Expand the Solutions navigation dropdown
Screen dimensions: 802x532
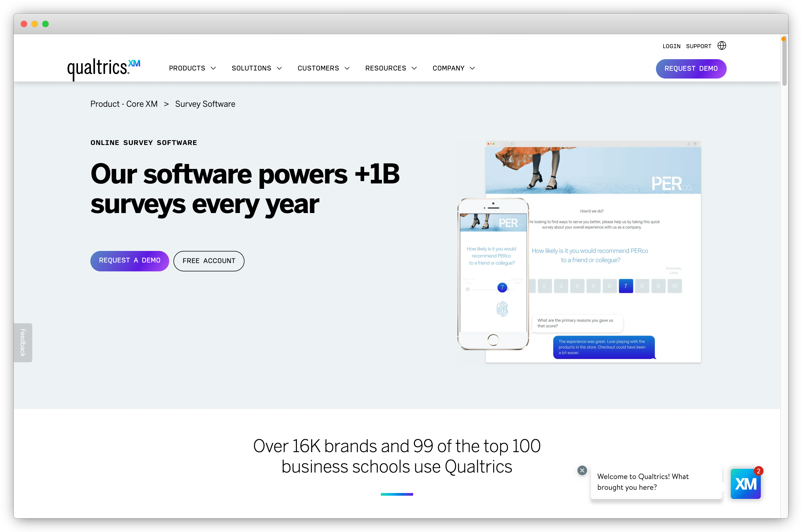(x=257, y=68)
